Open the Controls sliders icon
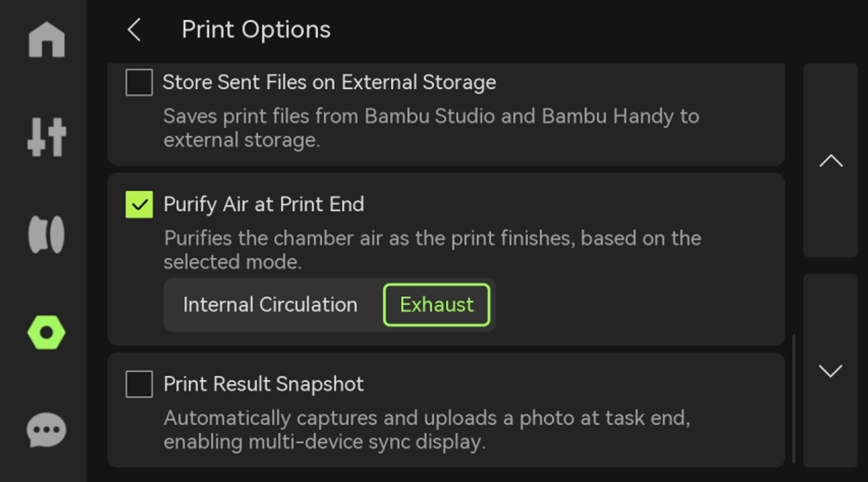Image resolution: width=868 pixels, height=482 pixels. [x=46, y=137]
